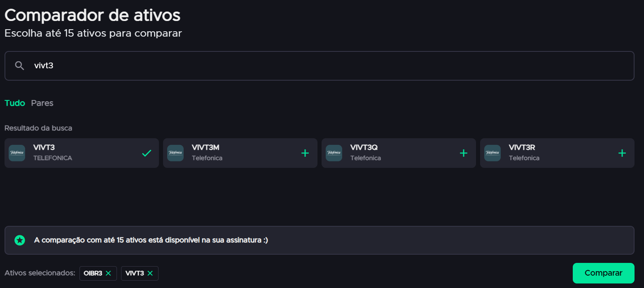Select the VIVT3R result card name
The width and height of the screenshot is (644, 288).
[x=522, y=148]
